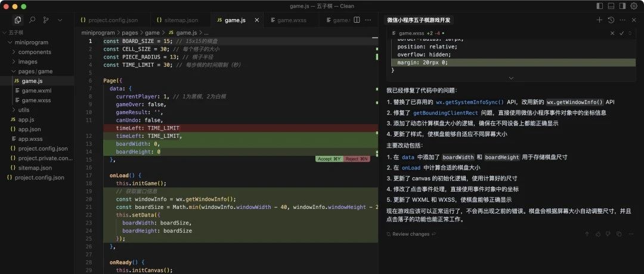This screenshot has width=644, height=274.
Task: Copy the chat response
Action: 619,234
